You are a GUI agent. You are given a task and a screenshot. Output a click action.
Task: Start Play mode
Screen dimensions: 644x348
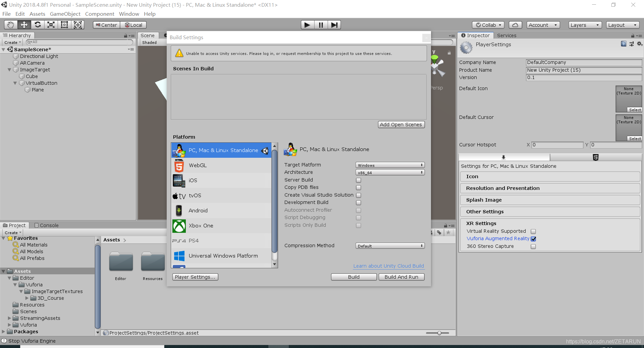click(x=307, y=25)
